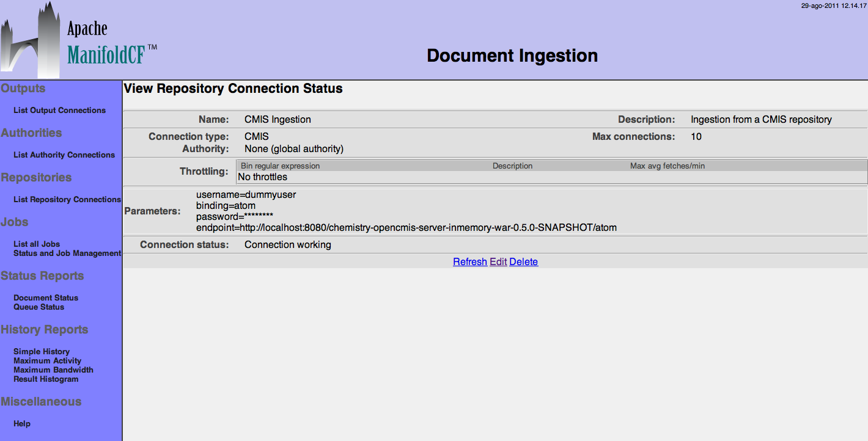Image resolution: width=868 pixels, height=441 pixels.
Task: Open Maximum Bandwidth report
Action: point(53,370)
